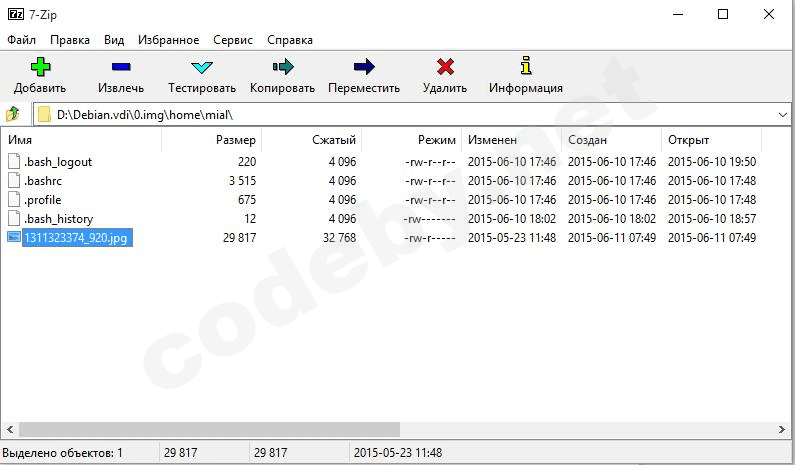Maximize the 7-Zip window

[x=723, y=14]
